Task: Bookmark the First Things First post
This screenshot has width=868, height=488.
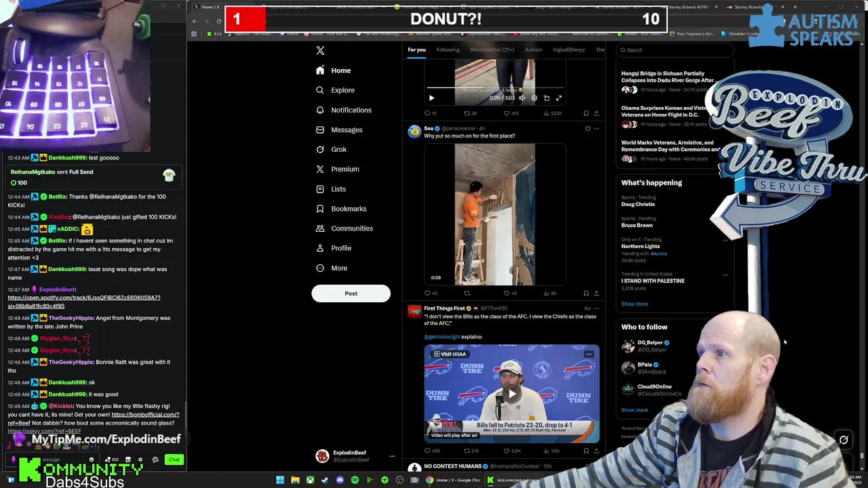Action: [x=586, y=451]
